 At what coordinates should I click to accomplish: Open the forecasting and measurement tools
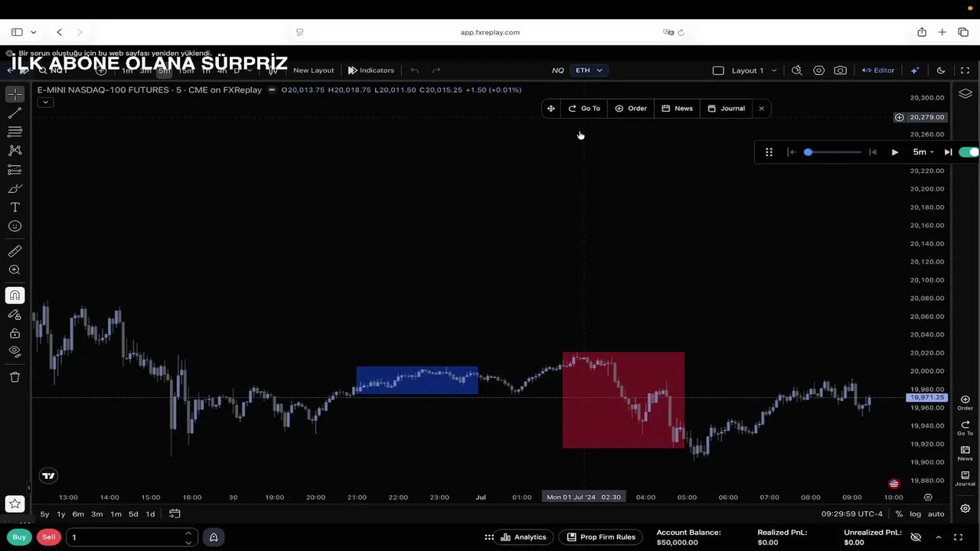[x=15, y=170]
